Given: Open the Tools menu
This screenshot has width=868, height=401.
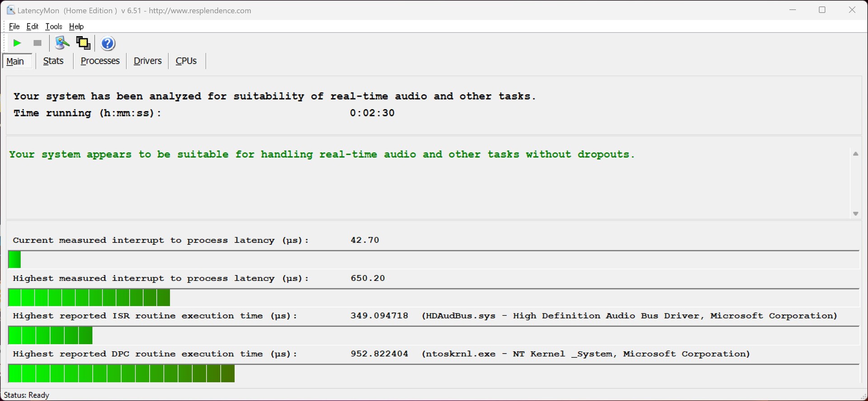Looking at the screenshot, I should tap(54, 27).
